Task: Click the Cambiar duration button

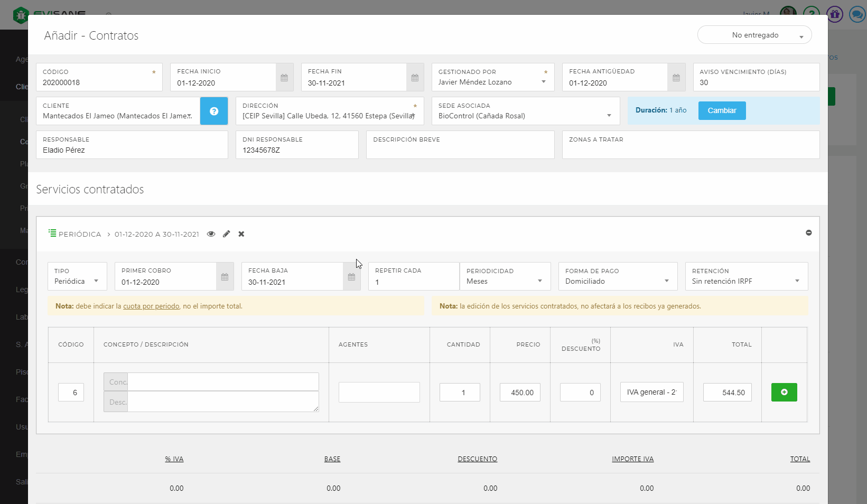Action: point(722,111)
